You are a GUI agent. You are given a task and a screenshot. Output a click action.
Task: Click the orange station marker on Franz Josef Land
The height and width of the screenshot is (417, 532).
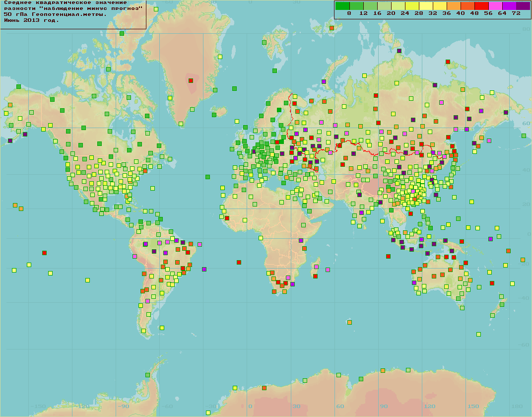pos(332,28)
